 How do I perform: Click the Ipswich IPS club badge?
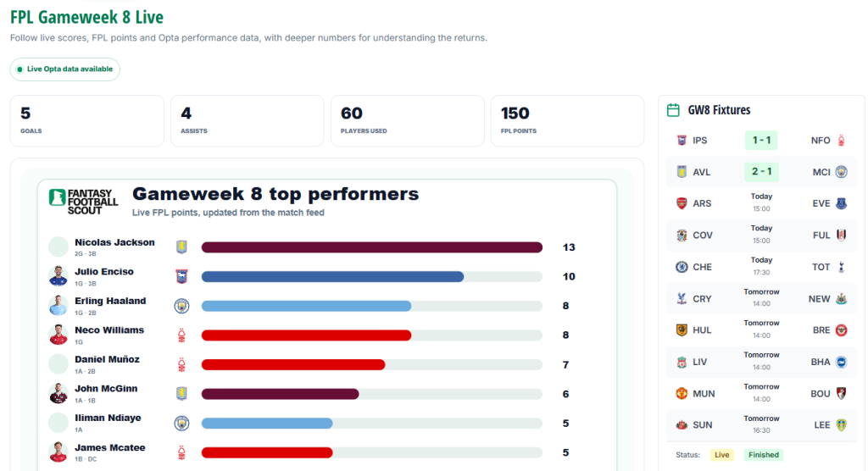682,141
